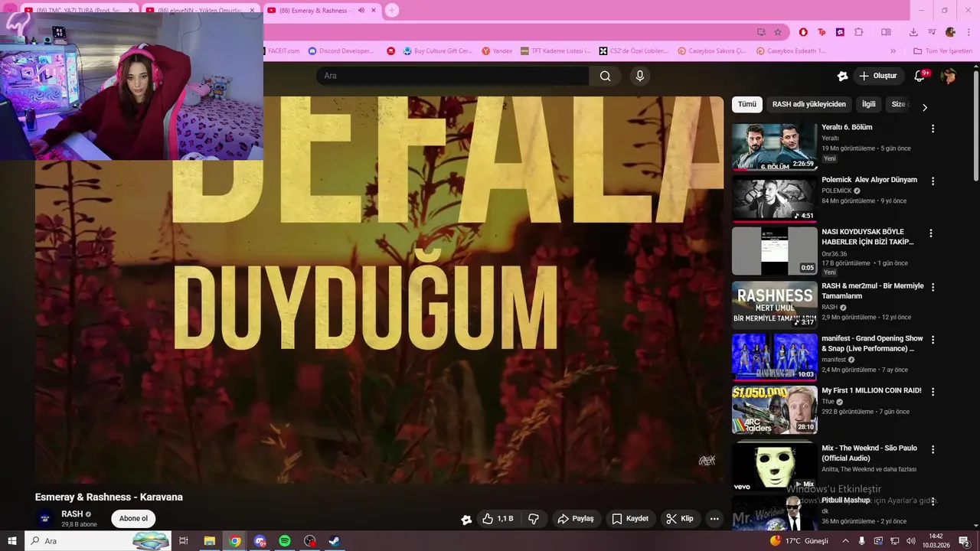Open options for My First 1 MILLION COIN RAID
This screenshot has width=980, height=551.
coord(933,392)
